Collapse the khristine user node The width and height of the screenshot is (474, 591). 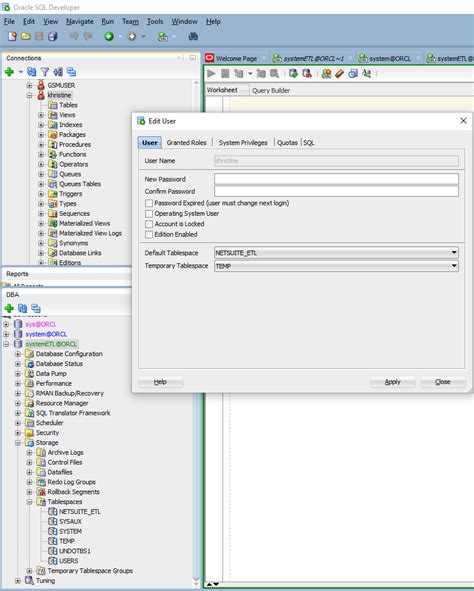click(29, 95)
